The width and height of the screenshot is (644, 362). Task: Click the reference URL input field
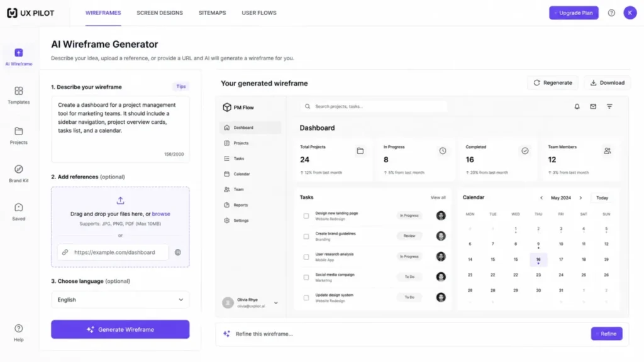[113, 252]
